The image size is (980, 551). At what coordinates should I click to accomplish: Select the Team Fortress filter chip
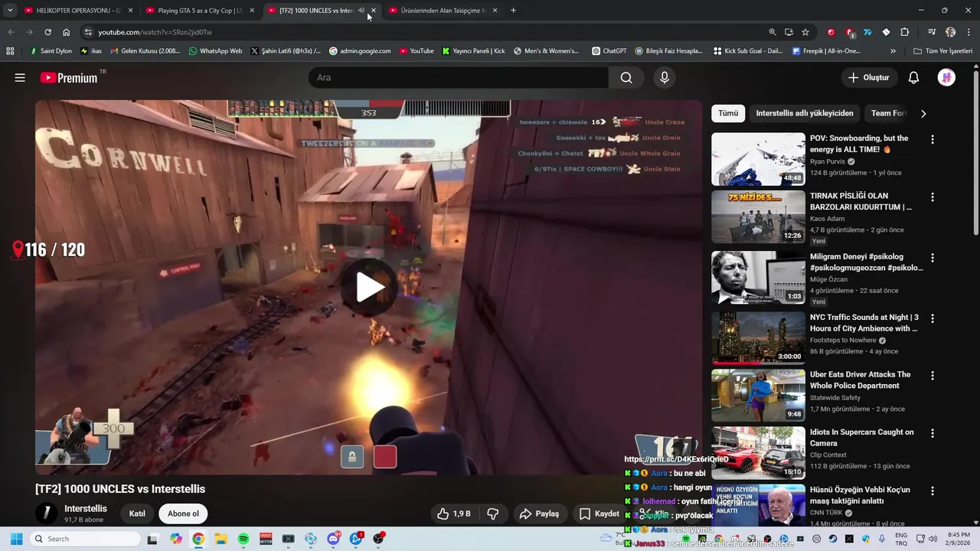coord(888,113)
